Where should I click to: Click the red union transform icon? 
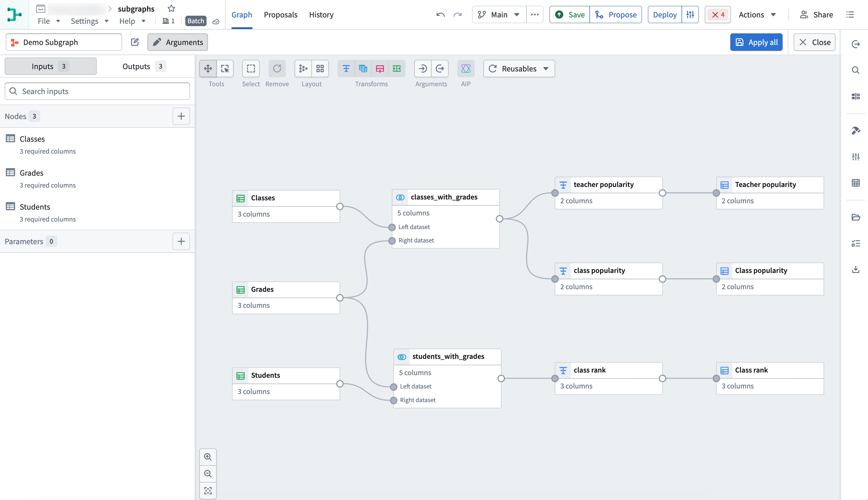tap(380, 69)
